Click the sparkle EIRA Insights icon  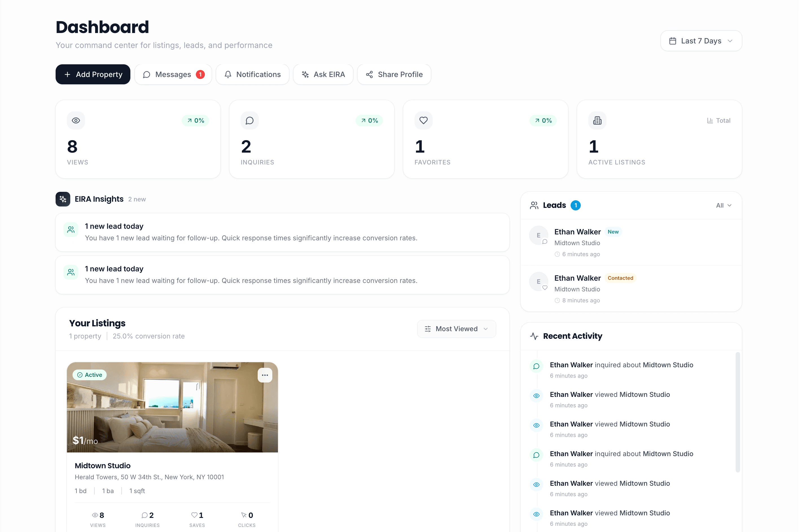tap(63, 199)
